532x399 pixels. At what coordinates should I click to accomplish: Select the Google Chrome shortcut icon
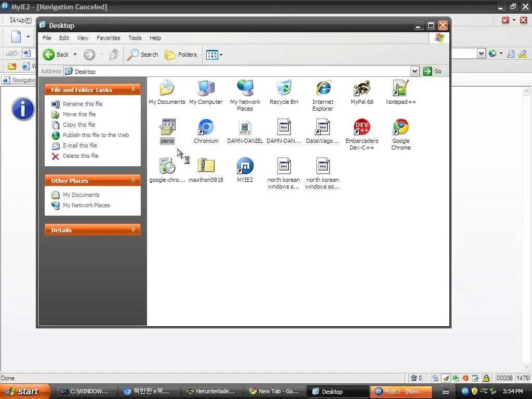[401, 135]
